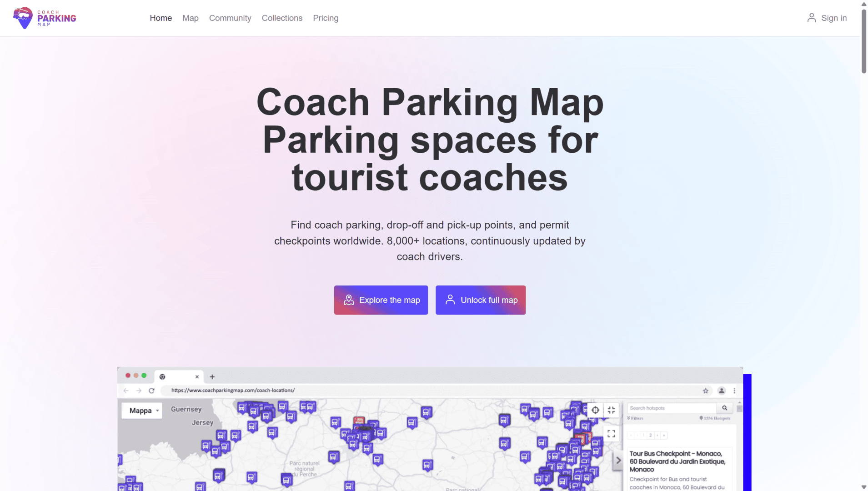Expand the side panel chevron arrow
Image resolution: width=868 pixels, height=491 pixels.
[x=618, y=460]
